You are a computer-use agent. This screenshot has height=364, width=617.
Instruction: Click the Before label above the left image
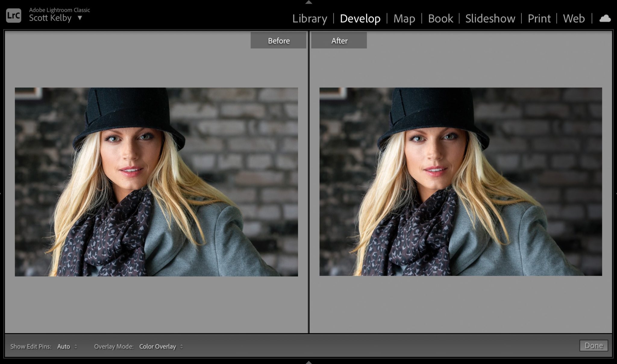coord(278,40)
